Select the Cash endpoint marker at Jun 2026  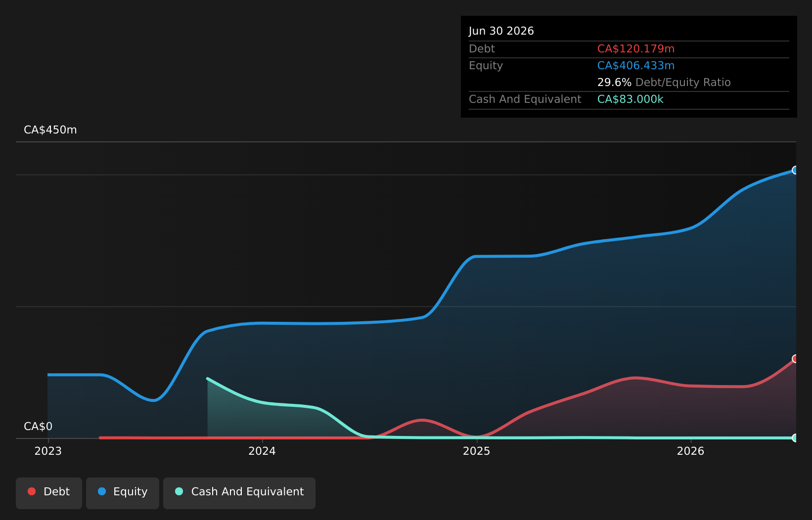795,438
